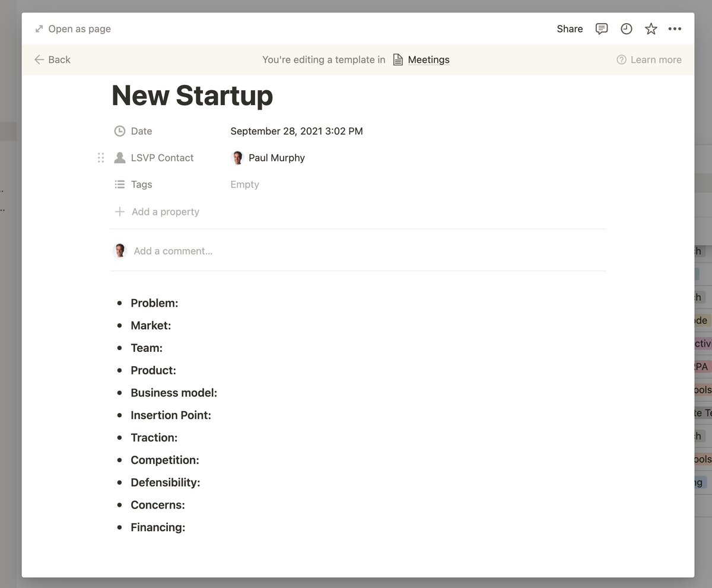Click the Market: bullet line

(151, 326)
